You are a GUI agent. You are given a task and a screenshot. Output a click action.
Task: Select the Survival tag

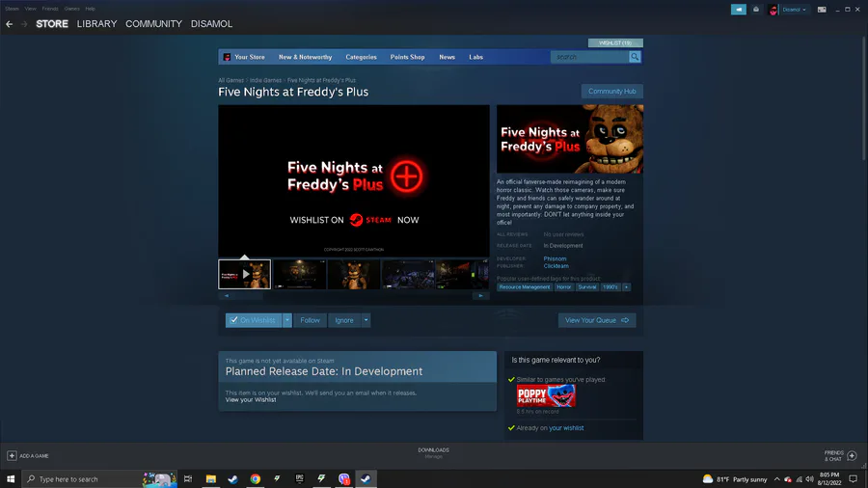586,287
